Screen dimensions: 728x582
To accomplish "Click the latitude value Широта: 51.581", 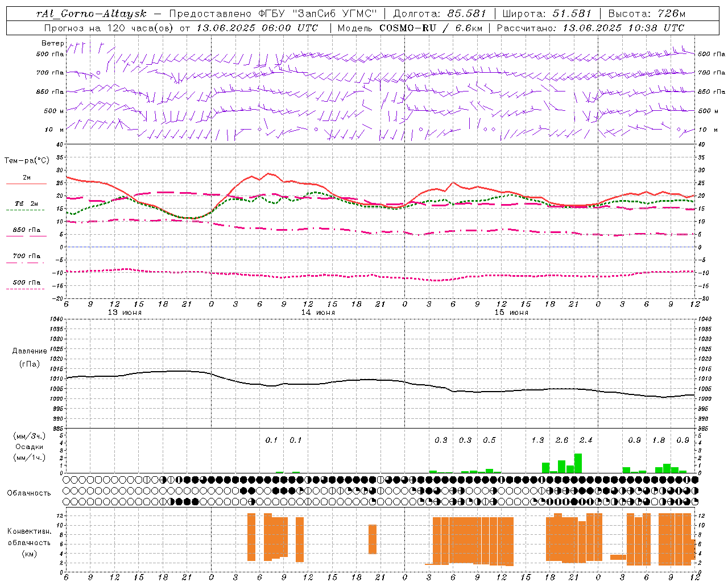I will (x=547, y=14).
